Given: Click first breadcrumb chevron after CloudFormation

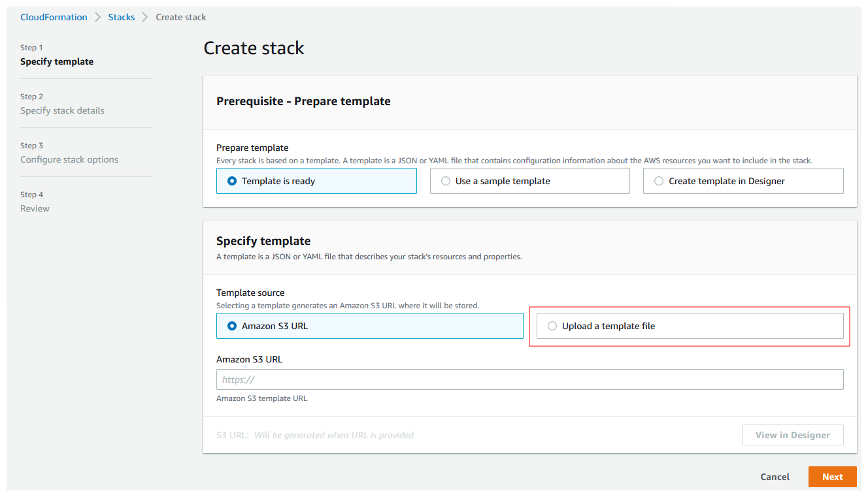Looking at the screenshot, I should coord(97,17).
